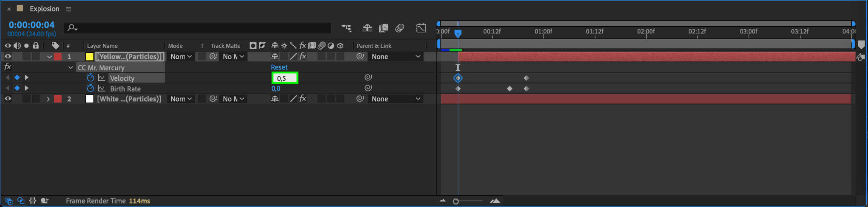
Task: Toggle the shy layers icon in toolbar
Action: coord(367,28)
